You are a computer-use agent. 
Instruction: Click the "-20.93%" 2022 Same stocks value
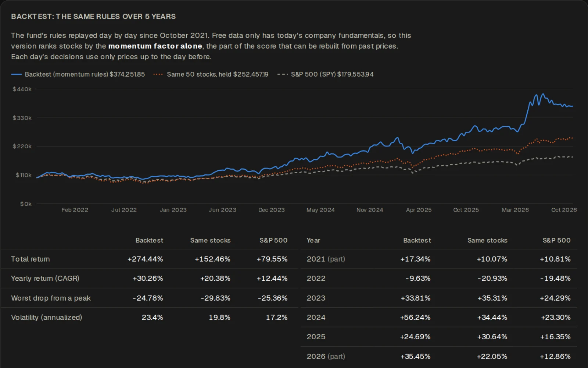point(492,279)
